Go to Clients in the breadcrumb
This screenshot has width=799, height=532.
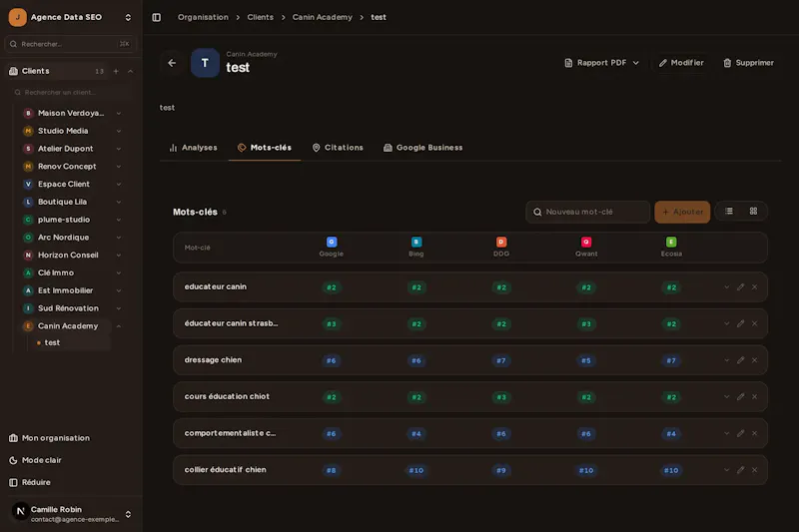(x=261, y=17)
